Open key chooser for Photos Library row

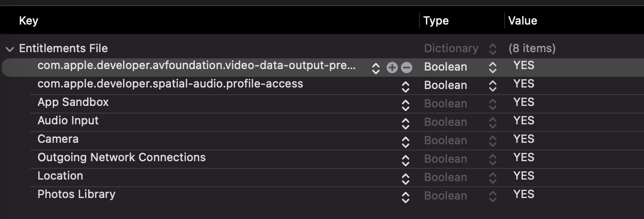406,197
